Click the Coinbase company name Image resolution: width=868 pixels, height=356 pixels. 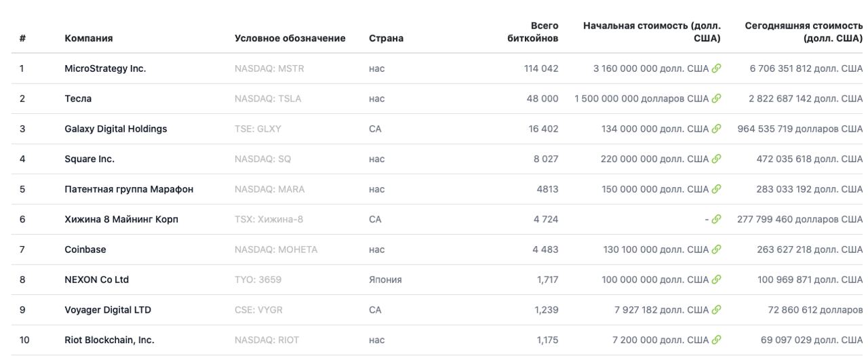click(85, 250)
